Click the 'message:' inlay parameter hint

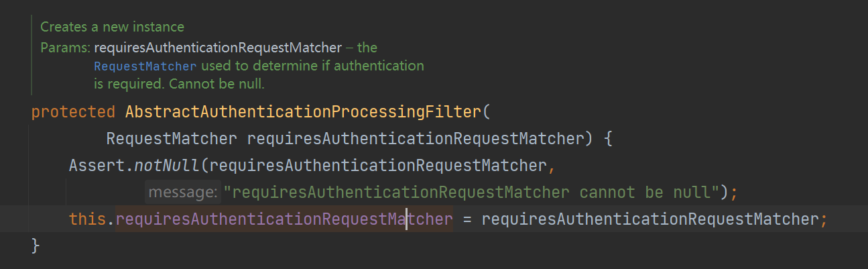point(184,193)
